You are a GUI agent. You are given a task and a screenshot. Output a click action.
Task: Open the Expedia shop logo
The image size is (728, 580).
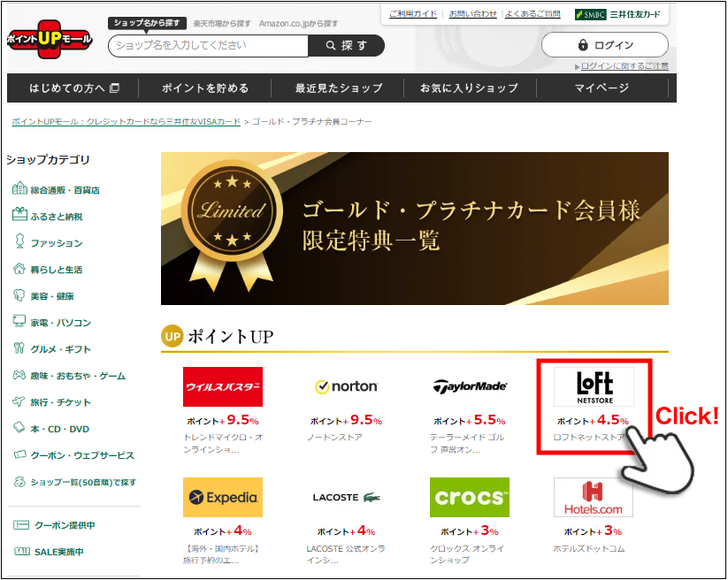click(x=223, y=498)
